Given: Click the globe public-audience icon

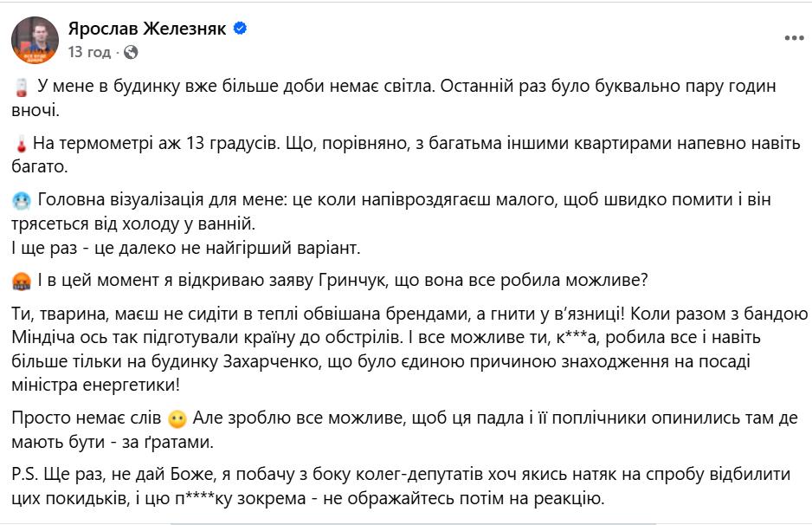Looking at the screenshot, I should coord(131,52).
